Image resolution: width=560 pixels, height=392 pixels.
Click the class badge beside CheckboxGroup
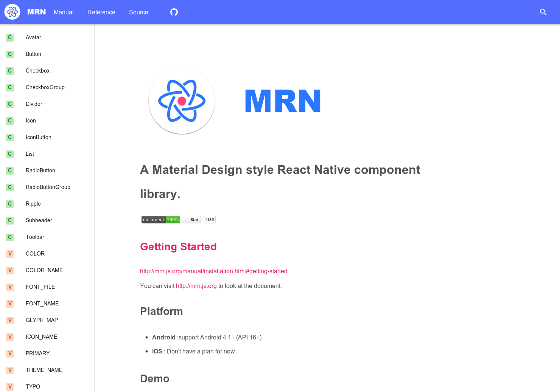[10, 87]
